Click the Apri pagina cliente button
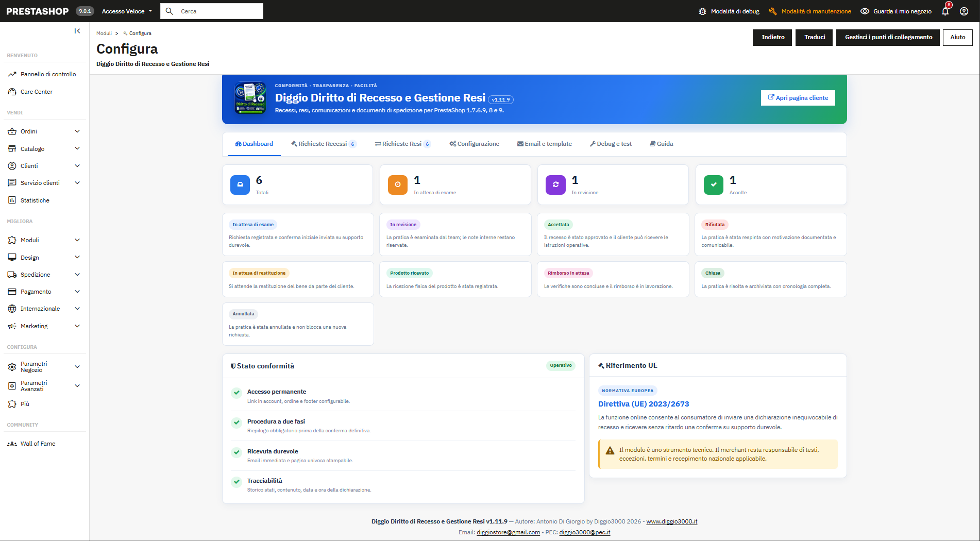Image resolution: width=980 pixels, height=541 pixels. click(x=798, y=98)
